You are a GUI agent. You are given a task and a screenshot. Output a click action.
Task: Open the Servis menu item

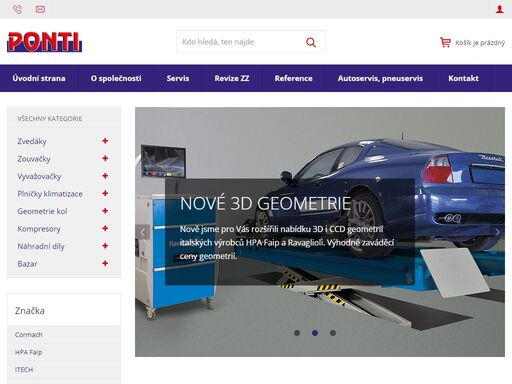178,78
